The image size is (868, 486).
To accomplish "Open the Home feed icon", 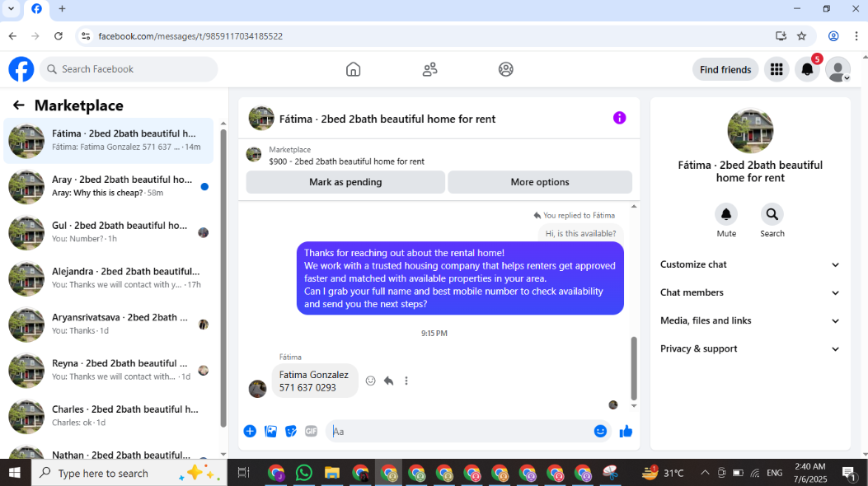I will tap(353, 69).
